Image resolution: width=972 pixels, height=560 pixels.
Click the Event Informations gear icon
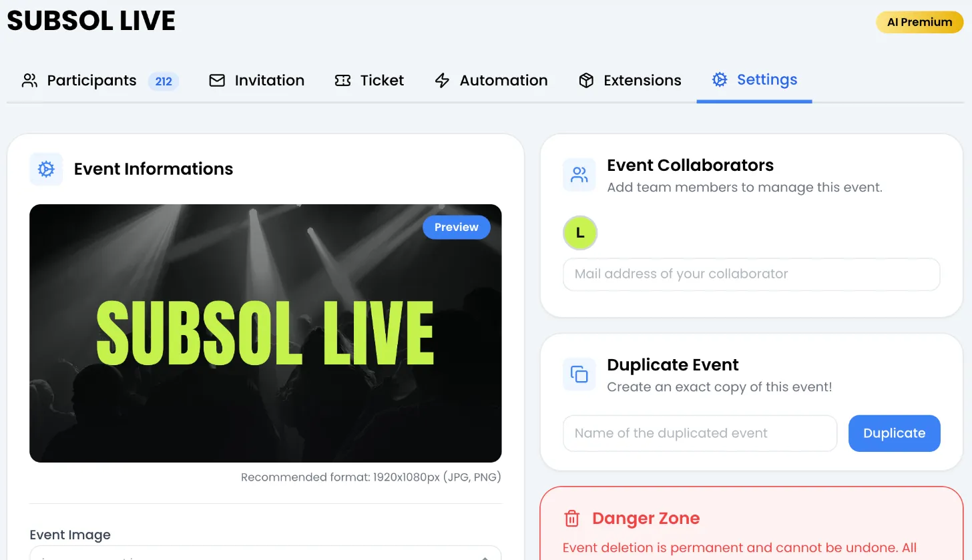(x=46, y=169)
